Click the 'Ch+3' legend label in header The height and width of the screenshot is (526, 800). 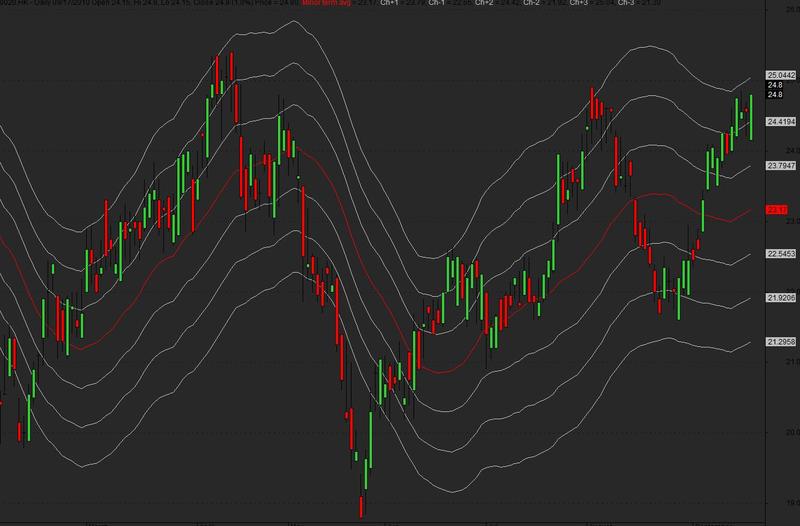579,3
